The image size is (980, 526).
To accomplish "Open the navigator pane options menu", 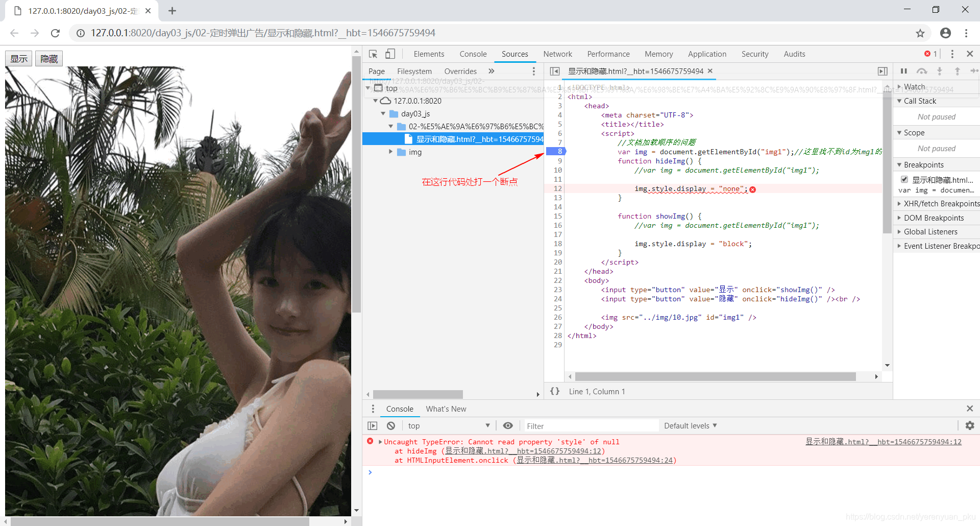I will [534, 71].
